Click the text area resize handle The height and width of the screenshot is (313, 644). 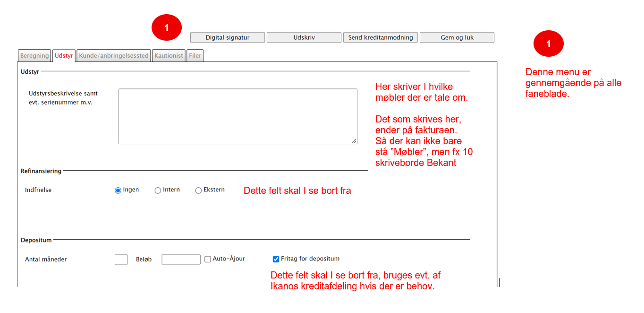pyautogui.click(x=354, y=141)
